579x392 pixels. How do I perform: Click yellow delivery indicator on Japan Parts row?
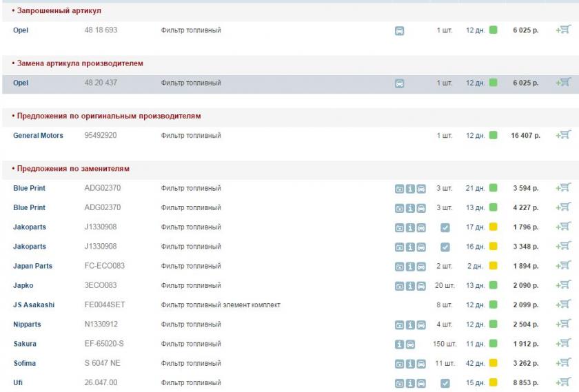tap(493, 265)
